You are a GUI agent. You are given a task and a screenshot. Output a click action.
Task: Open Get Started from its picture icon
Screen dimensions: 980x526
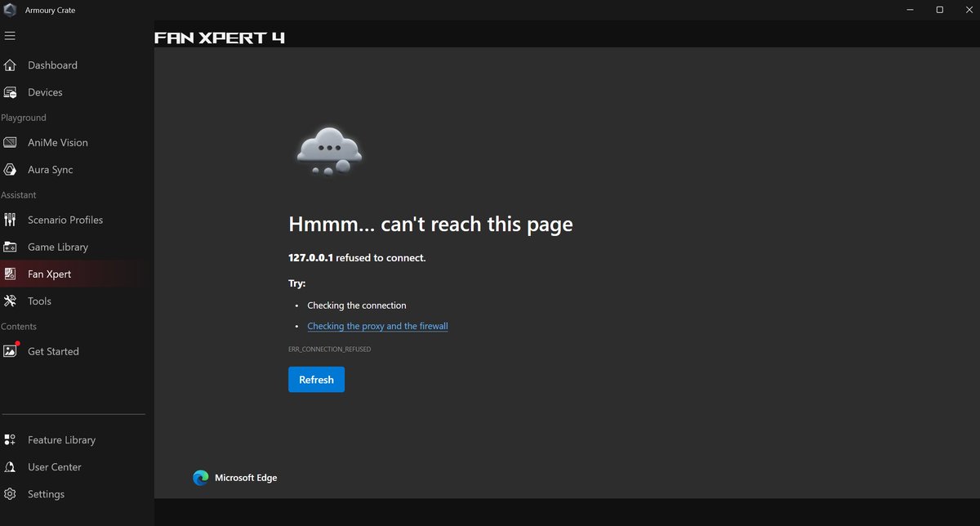tap(11, 350)
